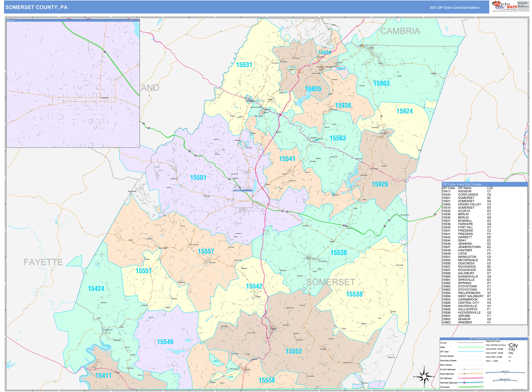Click the MarketMaps logo
Screen dimensions: 532x392
coord(504,6)
